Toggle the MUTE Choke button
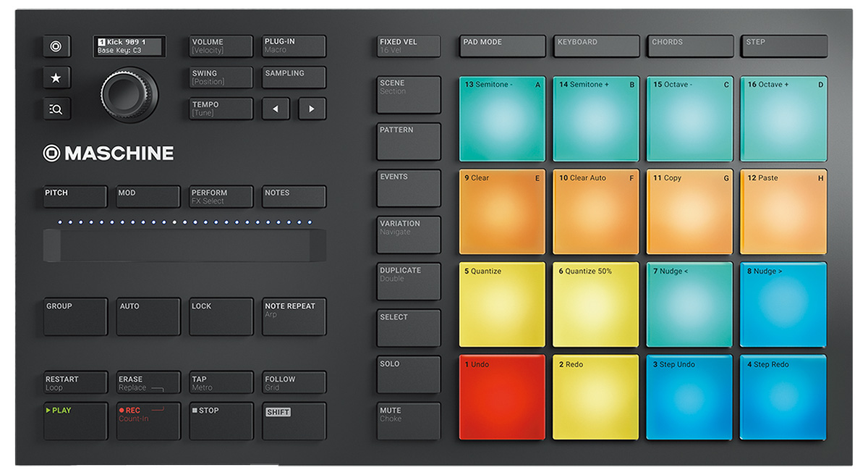Viewport: 868px width, 475px height. pos(408,422)
